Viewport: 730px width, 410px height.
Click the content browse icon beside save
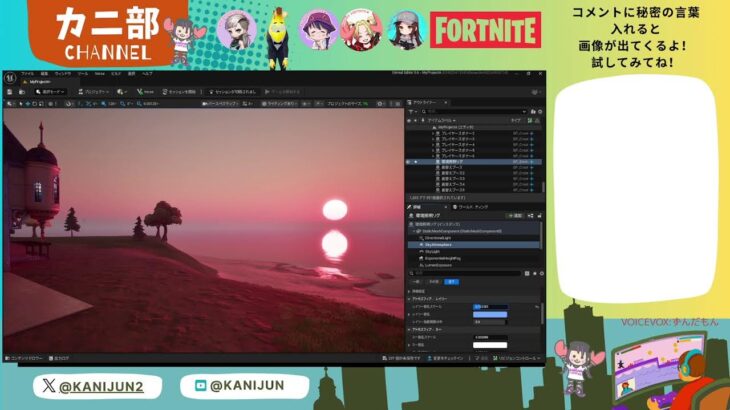click(21, 92)
